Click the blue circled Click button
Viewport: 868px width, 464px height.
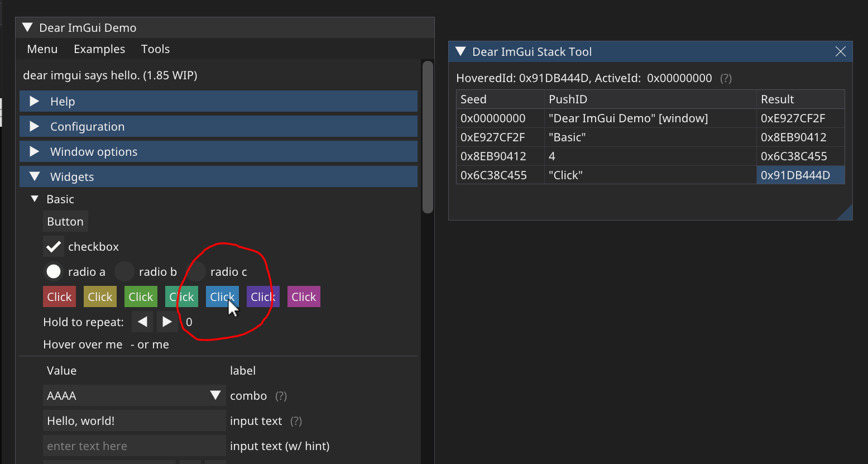[x=222, y=296]
